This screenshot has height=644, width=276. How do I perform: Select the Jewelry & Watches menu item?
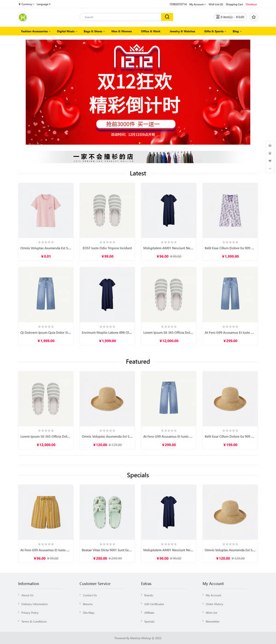[x=182, y=31]
